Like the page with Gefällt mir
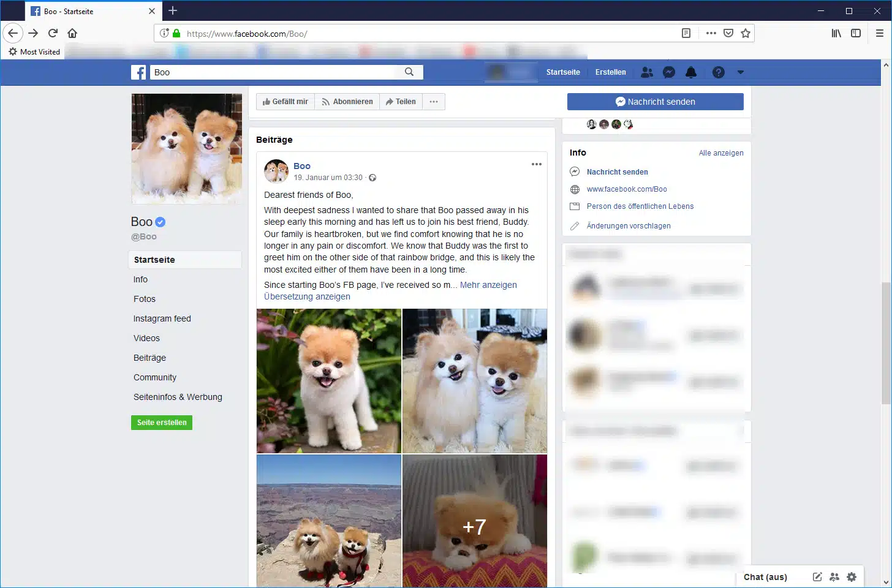The width and height of the screenshot is (892, 588). [285, 102]
